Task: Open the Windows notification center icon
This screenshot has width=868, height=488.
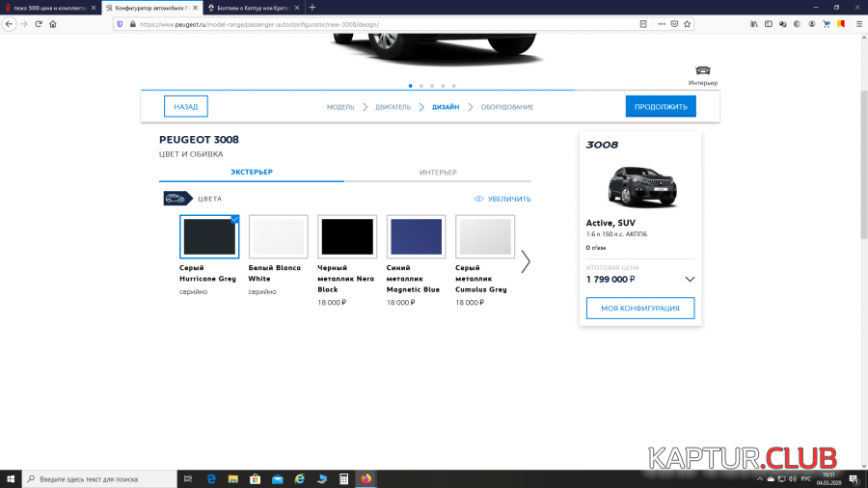Action: click(x=854, y=478)
